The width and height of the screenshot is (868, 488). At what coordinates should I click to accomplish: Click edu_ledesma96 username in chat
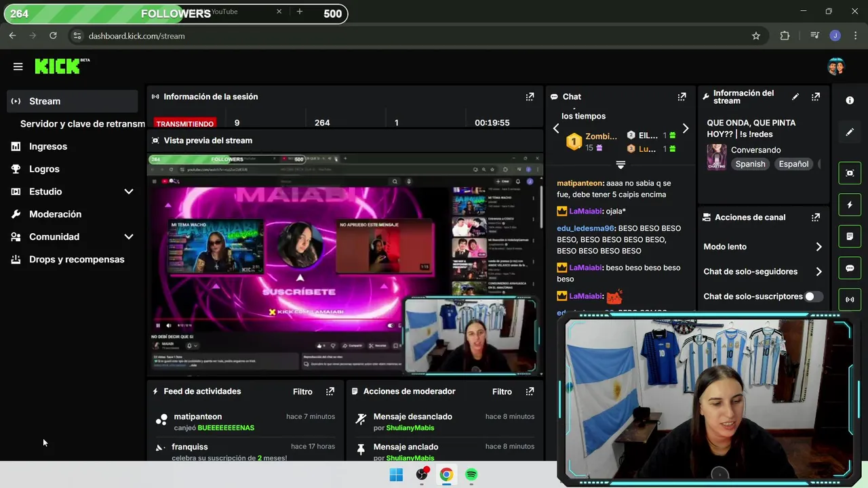click(x=585, y=228)
